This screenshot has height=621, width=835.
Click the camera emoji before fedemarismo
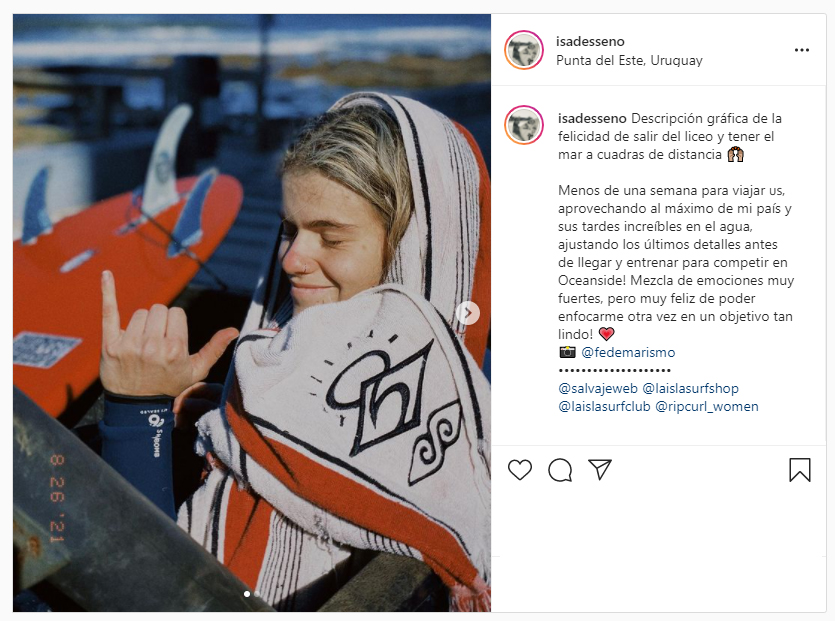(568, 352)
